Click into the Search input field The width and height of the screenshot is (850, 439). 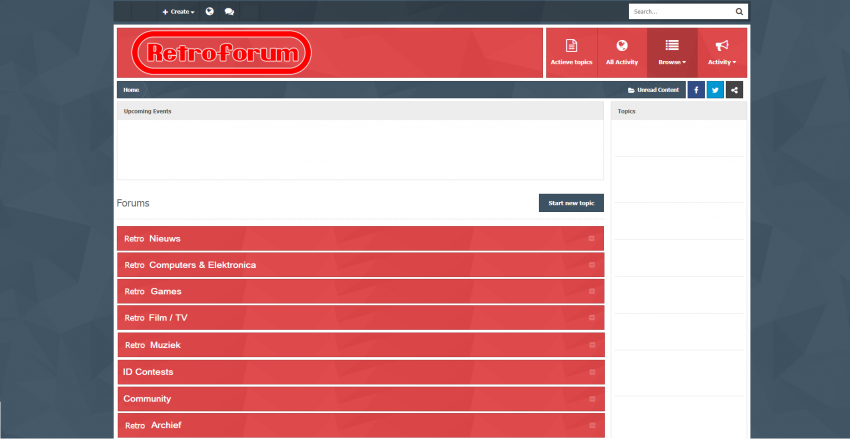click(680, 12)
